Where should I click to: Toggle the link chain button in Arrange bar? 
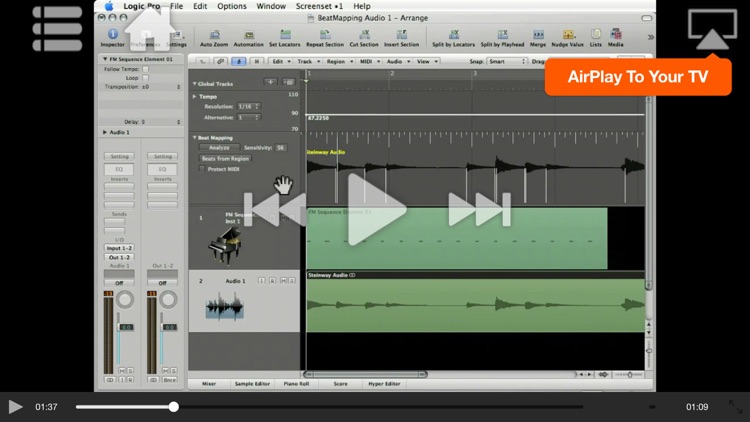tap(220, 61)
